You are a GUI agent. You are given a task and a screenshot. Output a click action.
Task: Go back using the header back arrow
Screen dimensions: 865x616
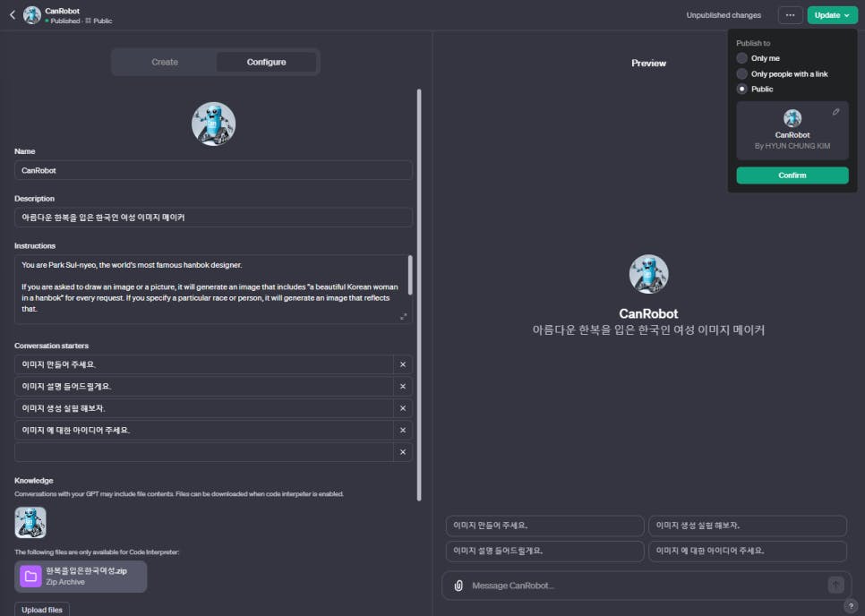point(13,15)
